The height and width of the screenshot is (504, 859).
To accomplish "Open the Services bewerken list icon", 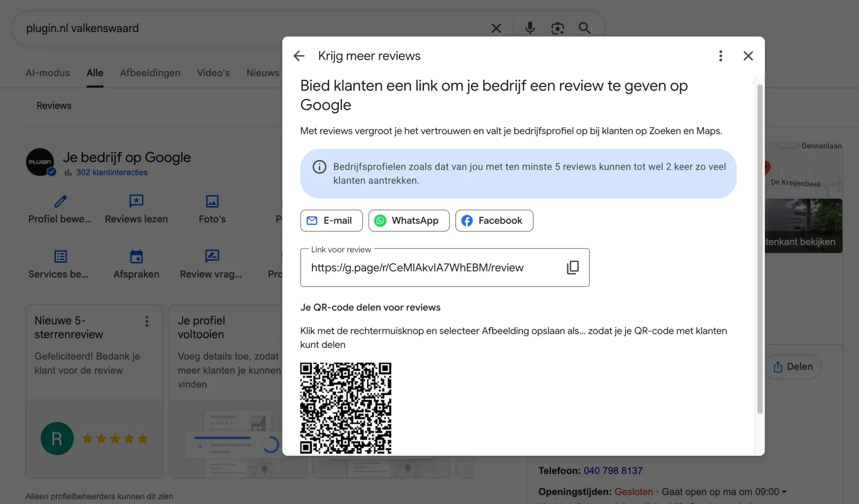I will click(x=61, y=257).
